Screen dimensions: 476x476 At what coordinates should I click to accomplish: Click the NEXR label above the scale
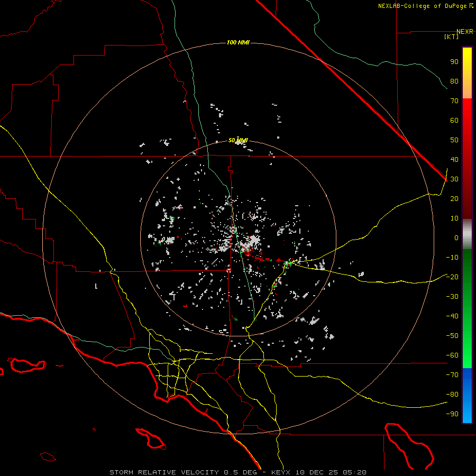pyautogui.click(x=465, y=32)
